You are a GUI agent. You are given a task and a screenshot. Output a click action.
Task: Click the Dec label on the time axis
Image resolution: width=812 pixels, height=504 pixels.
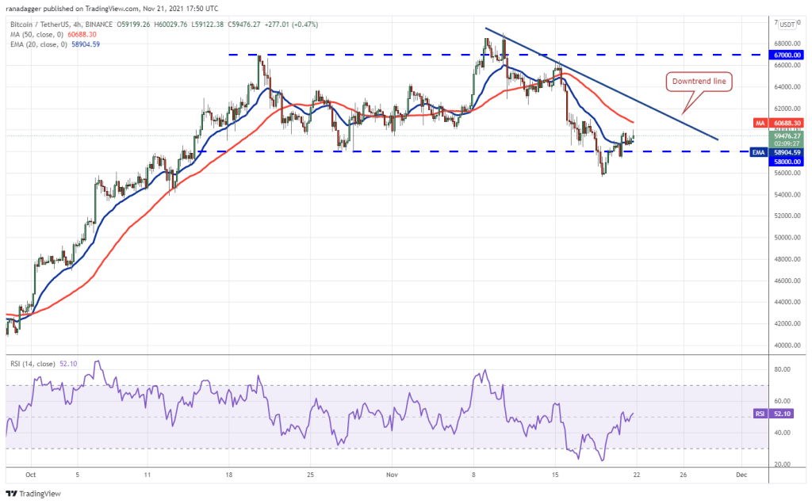click(x=741, y=475)
